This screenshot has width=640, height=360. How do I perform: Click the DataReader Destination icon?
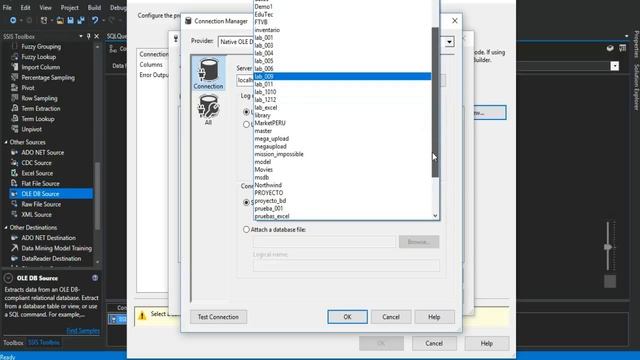point(15,258)
